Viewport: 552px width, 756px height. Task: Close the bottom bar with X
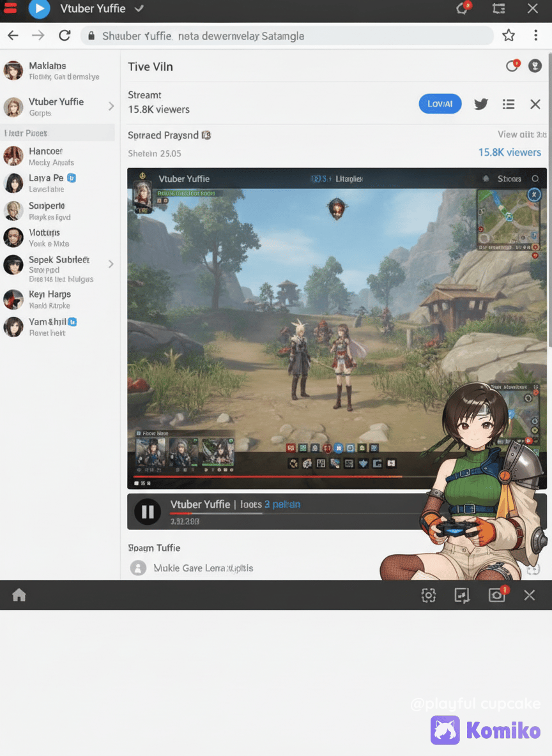(x=530, y=595)
